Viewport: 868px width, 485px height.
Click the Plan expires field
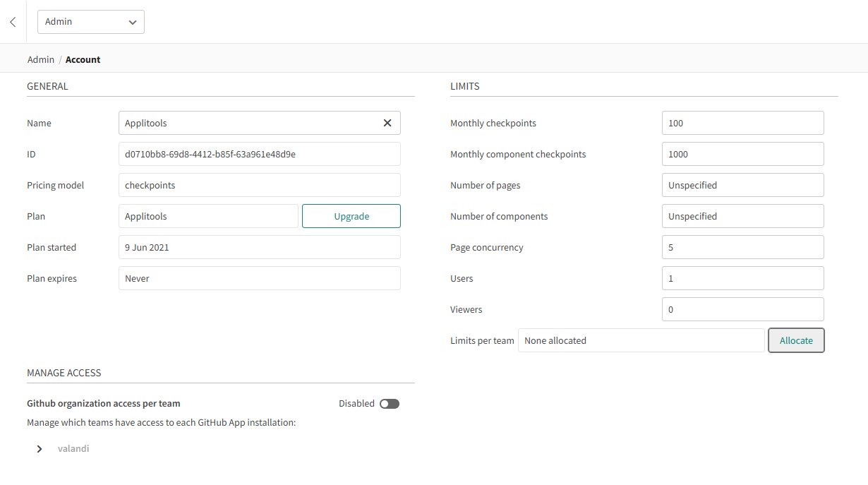(x=260, y=278)
